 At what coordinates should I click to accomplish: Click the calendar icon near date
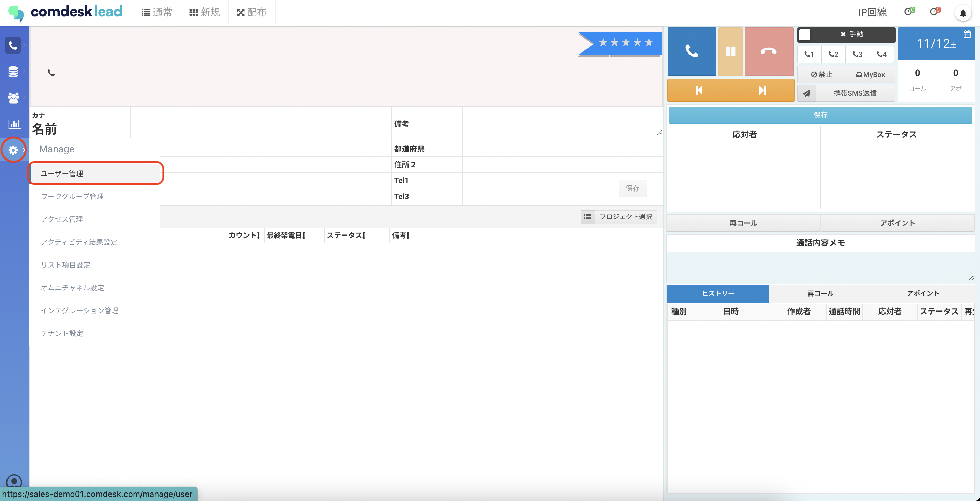(x=967, y=34)
